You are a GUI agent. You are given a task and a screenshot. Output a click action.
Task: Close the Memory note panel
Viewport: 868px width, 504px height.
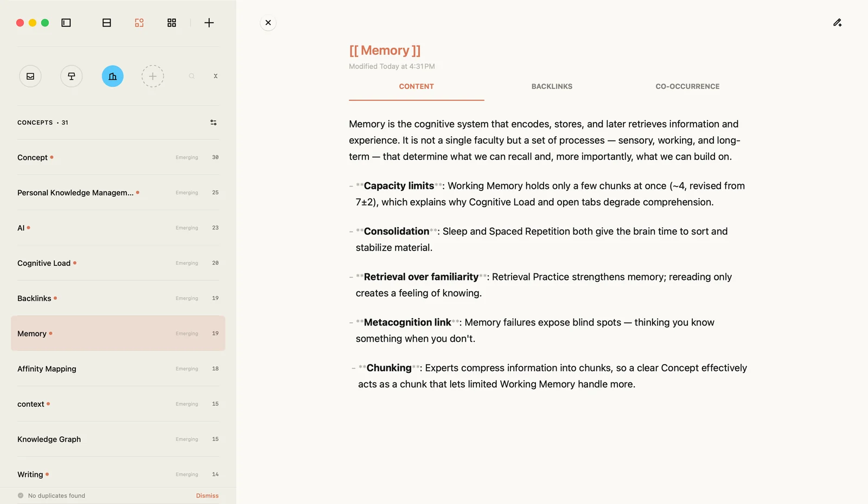pos(268,23)
